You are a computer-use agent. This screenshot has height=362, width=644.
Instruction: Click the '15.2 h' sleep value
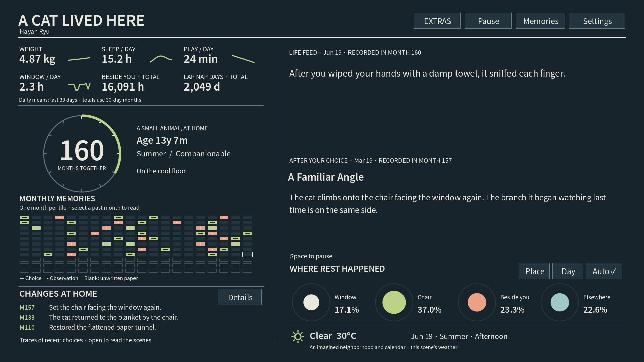117,59
